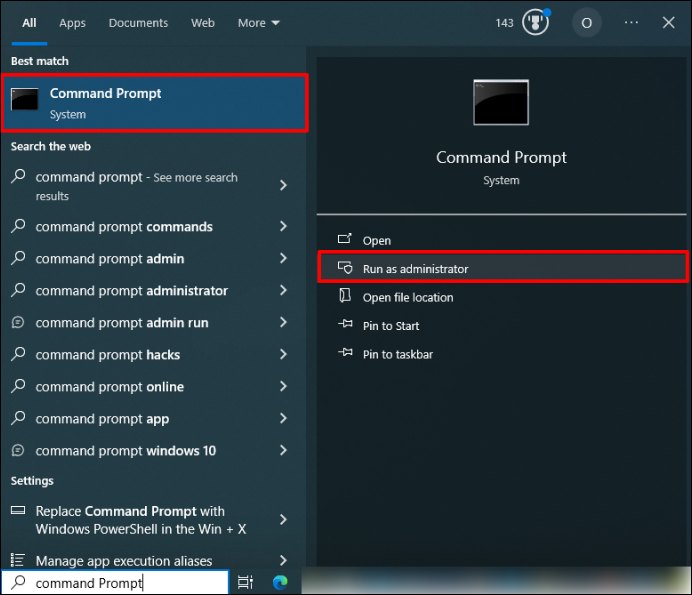This screenshot has width=692, height=595.
Task: Expand arrow for 'command prompt admin run'
Action: pyautogui.click(x=283, y=322)
